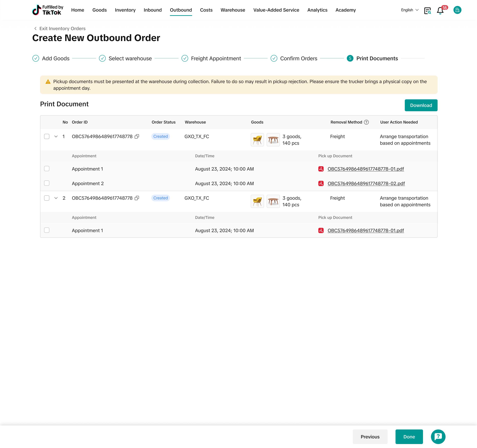Open OBC5764986489617748778-02.pdf link

coord(366,183)
